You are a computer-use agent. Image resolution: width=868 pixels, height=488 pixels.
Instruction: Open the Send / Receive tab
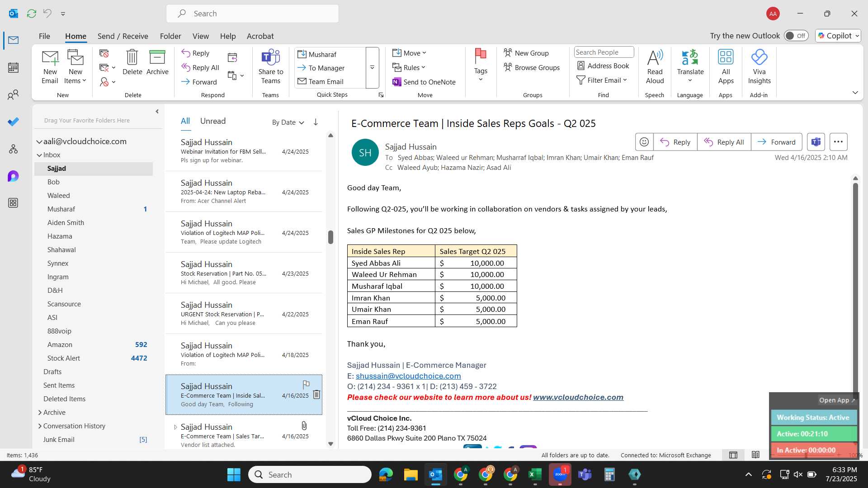pos(123,36)
